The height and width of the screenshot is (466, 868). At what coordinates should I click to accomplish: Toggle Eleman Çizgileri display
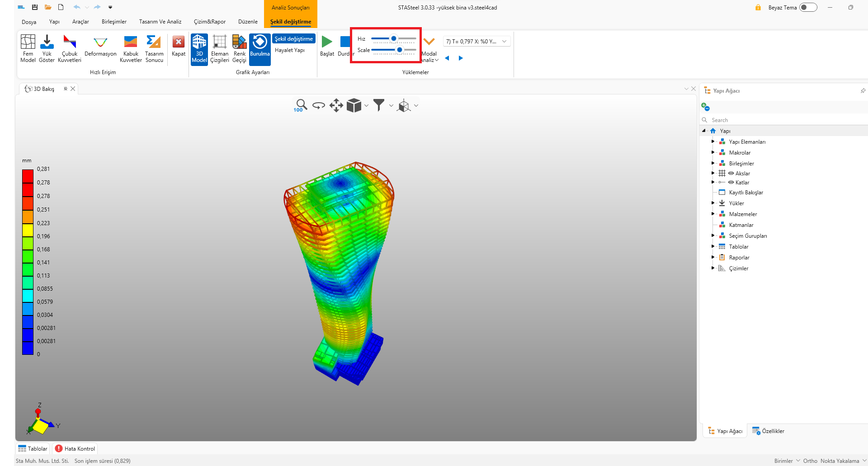(220, 48)
